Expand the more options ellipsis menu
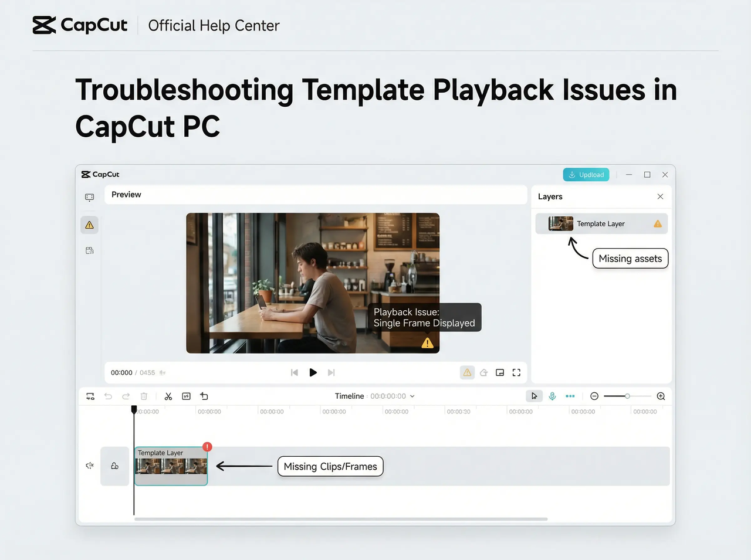 tap(570, 396)
